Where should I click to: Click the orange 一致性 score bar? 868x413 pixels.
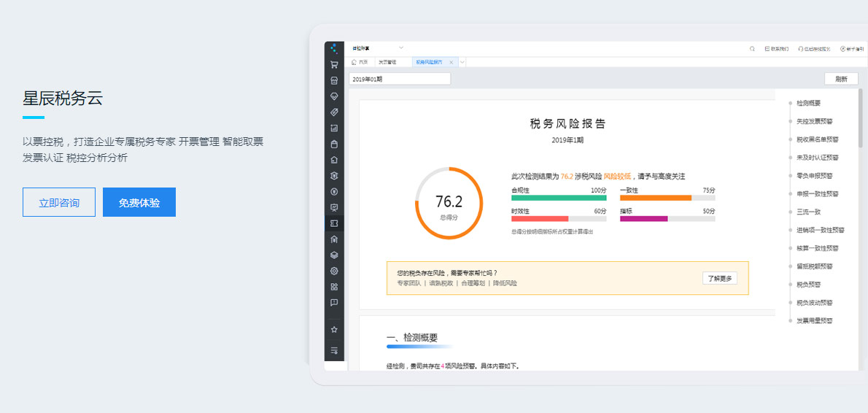[x=667, y=198]
